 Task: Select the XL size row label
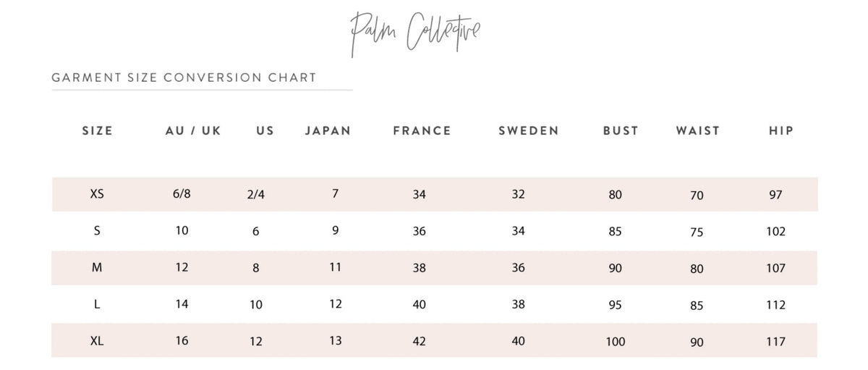coord(97,340)
